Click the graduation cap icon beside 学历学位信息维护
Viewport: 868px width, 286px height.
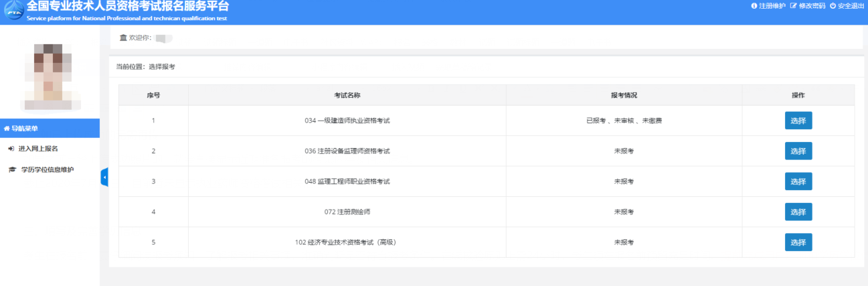pos(11,170)
